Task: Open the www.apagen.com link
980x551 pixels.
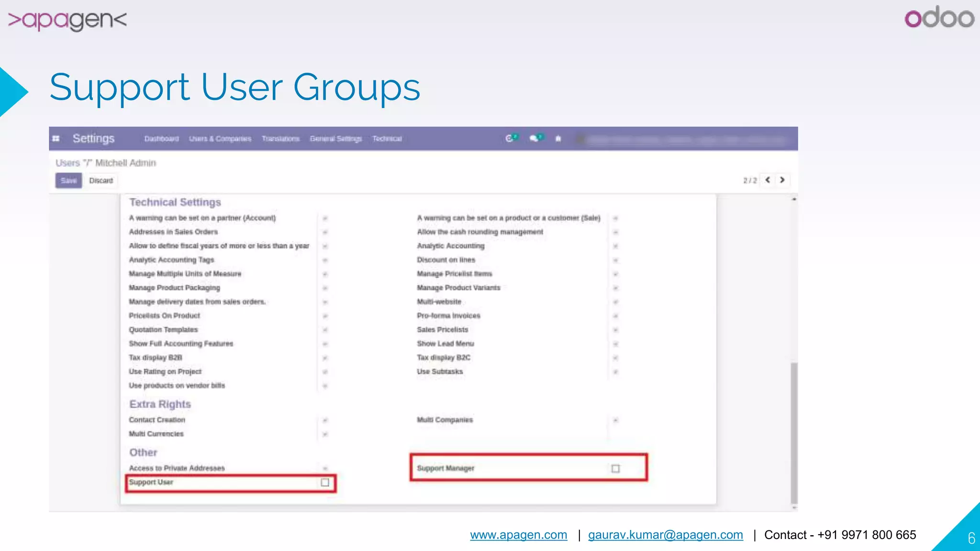Action: coord(518,535)
